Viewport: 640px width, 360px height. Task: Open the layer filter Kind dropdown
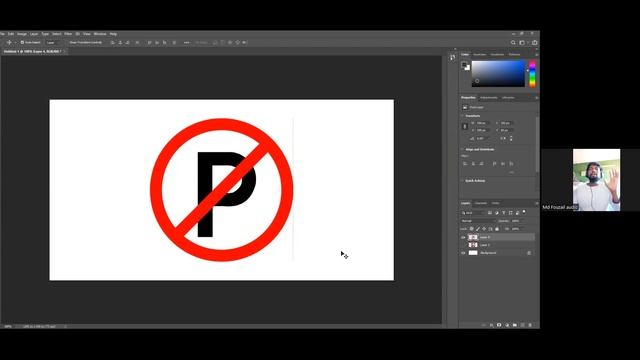472,213
